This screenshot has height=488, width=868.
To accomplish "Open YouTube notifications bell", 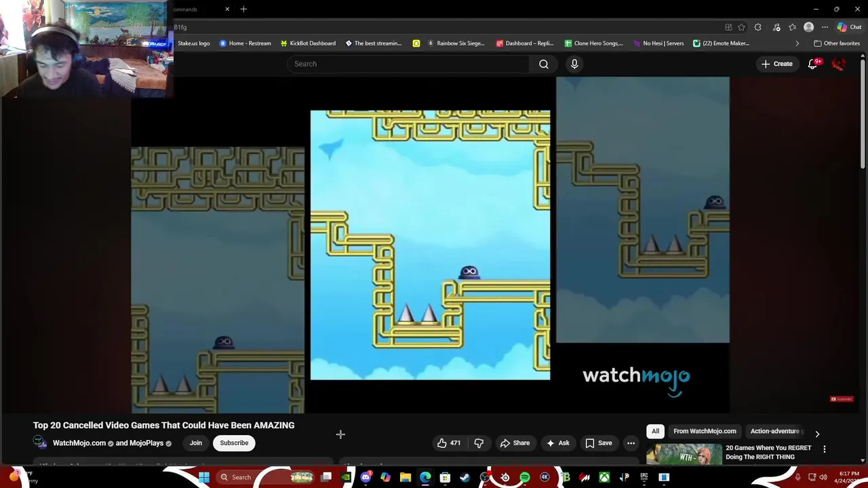I will point(812,64).
